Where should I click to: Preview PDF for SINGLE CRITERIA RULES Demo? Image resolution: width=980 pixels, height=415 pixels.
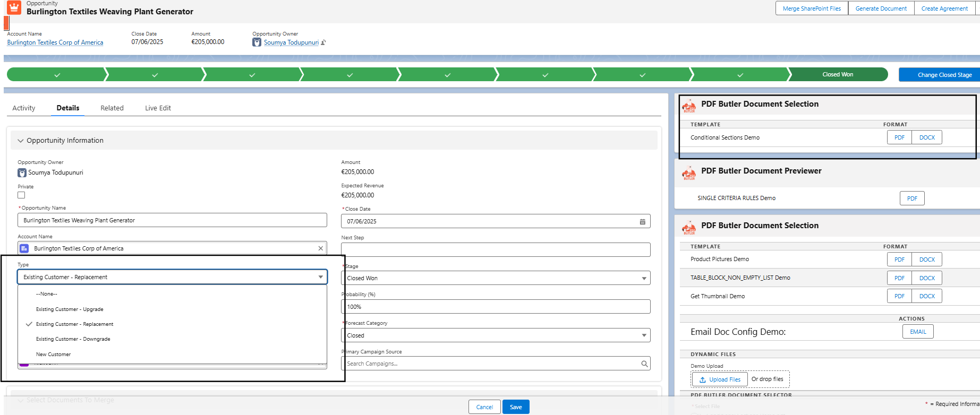coord(912,198)
